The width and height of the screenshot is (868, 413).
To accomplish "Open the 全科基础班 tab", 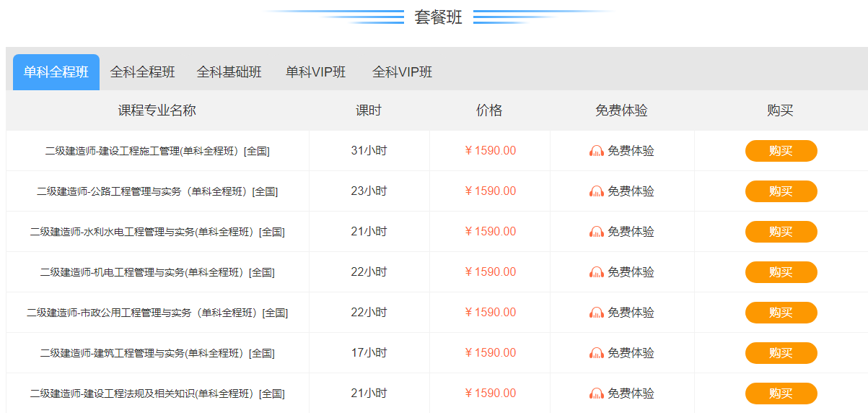I will (x=229, y=72).
